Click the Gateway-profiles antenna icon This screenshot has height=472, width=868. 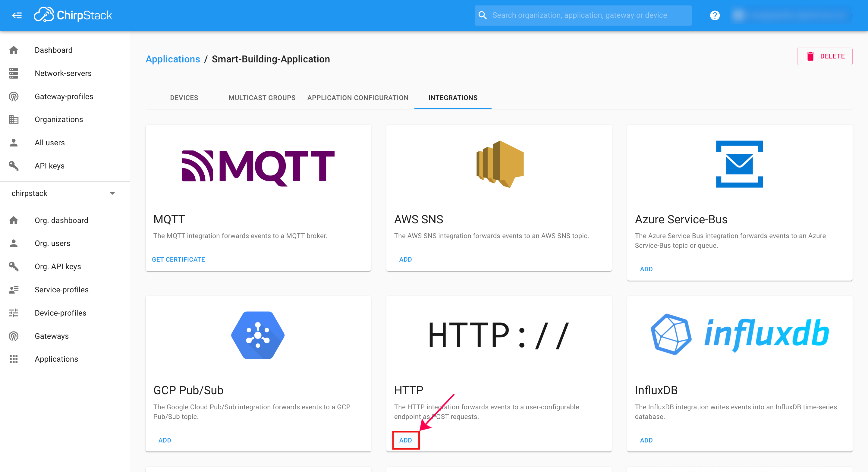tap(14, 96)
